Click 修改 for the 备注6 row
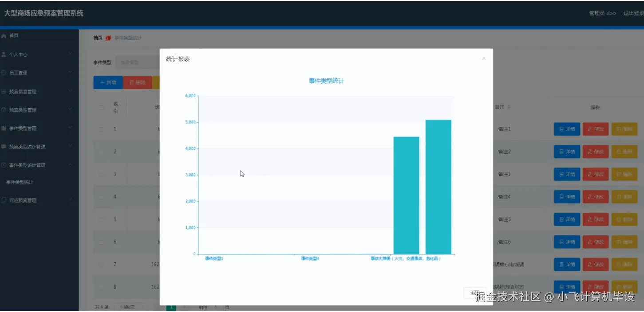Viewport: 644px width, 312px height. (x=596, y=242)
